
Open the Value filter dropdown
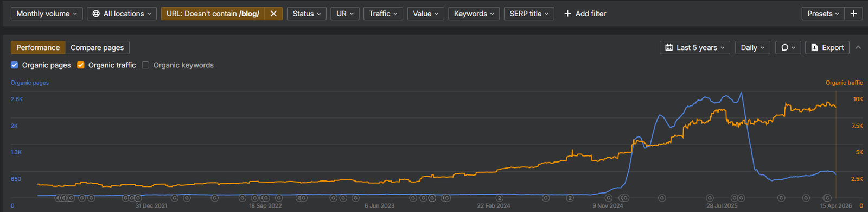426,14
